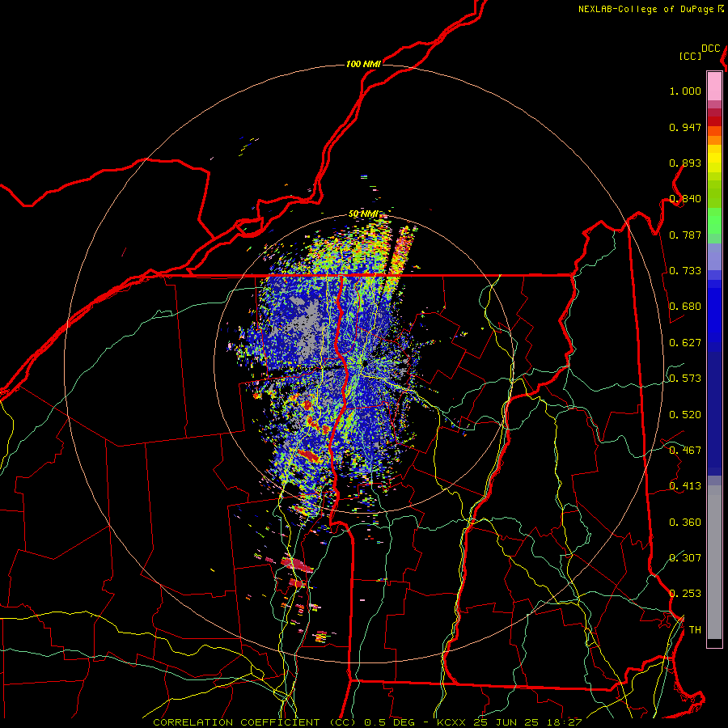Click the 1.000 scale value
Image resolution: width=728 pixels, height=728 pixels.
685,91
